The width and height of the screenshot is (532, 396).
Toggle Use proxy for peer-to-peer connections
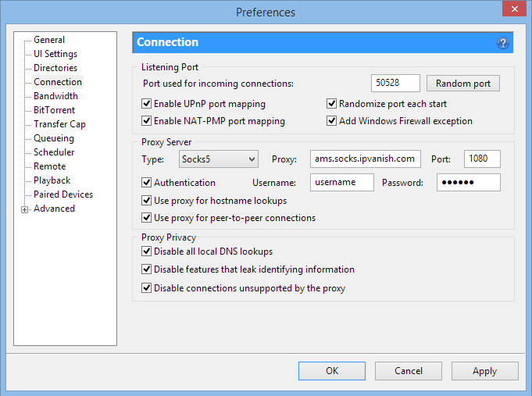coord(146,217)
